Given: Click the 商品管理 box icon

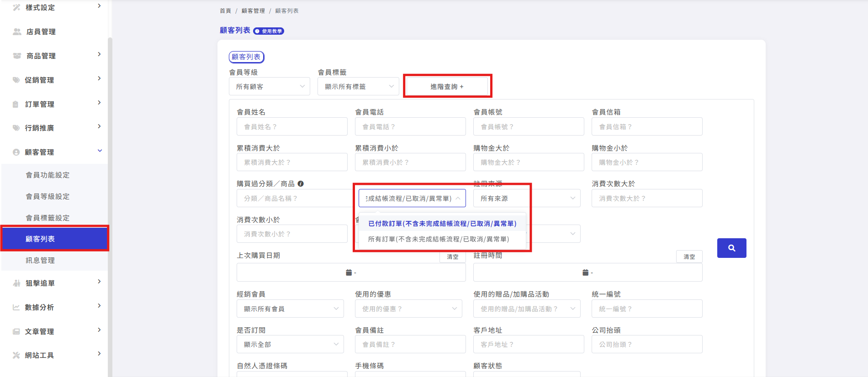Looking at the screenshot, I should (17, 56).
